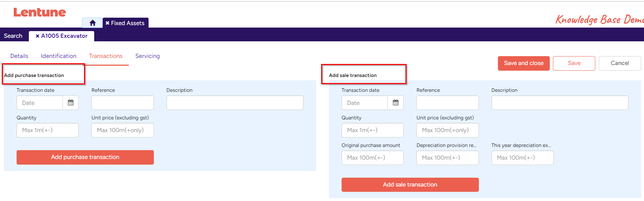
Task: Focus the purchase Unit price field
Action: [122, 130]
